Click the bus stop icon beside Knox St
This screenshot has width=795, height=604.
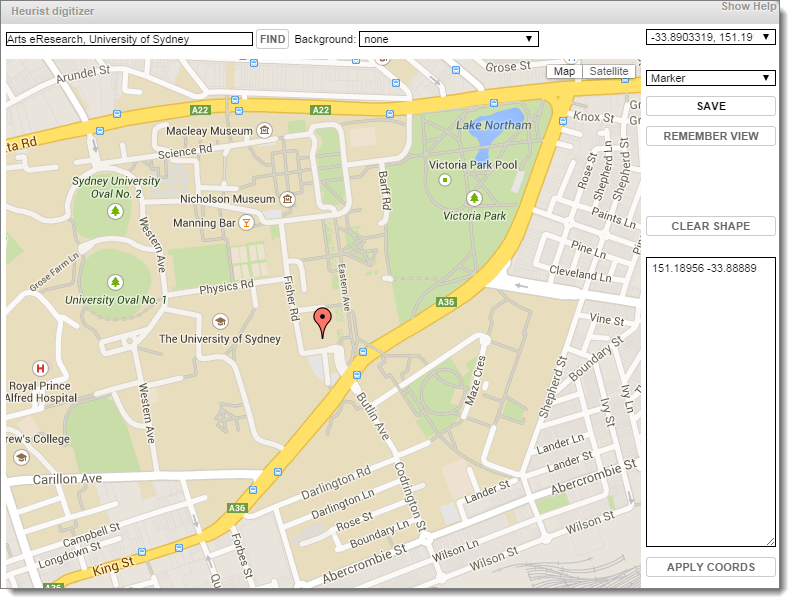563,121
